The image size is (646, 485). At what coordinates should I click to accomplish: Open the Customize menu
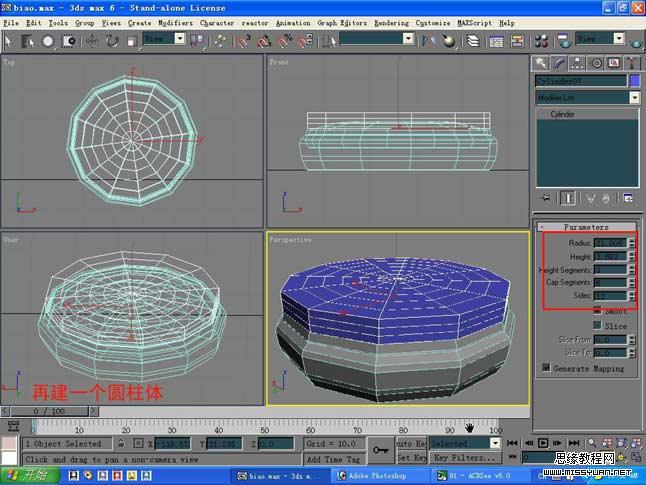pyautogui.click(x=433, y=23)
